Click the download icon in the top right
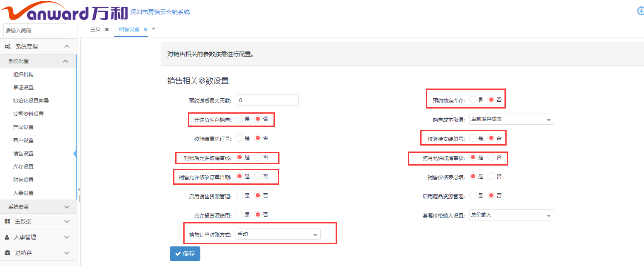 click(x=640, y=11)
